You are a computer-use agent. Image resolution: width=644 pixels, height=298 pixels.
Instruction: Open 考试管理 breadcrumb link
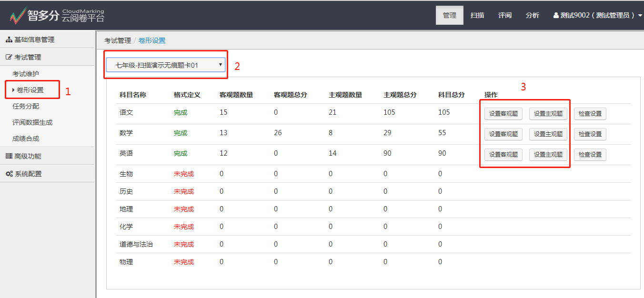(x=118, y=40)
